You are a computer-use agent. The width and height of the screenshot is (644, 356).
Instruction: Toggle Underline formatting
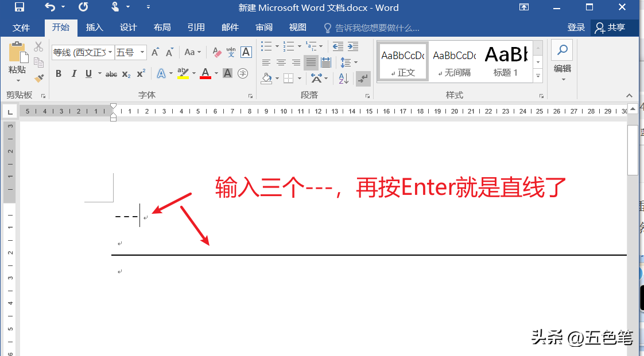point(88,74)
